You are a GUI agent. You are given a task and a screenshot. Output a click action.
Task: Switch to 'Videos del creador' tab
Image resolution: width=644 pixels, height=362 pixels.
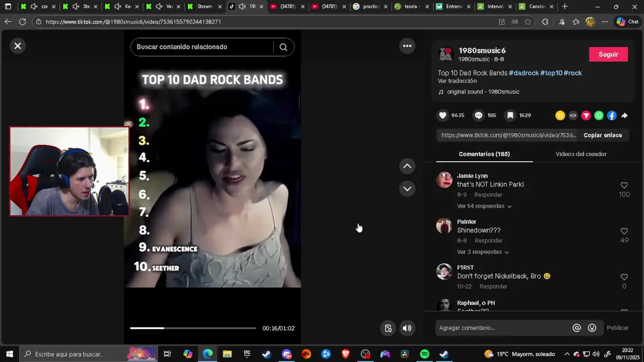581,154
